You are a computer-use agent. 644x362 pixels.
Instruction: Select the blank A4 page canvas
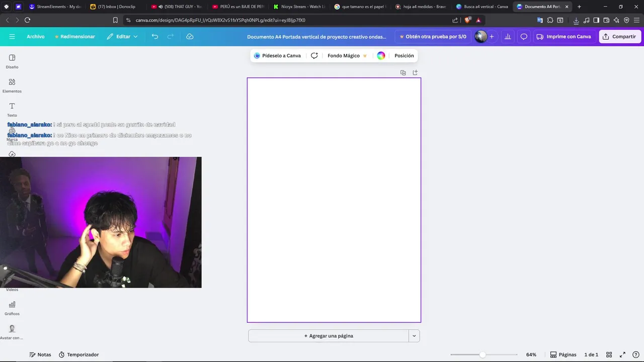(334, 200)
